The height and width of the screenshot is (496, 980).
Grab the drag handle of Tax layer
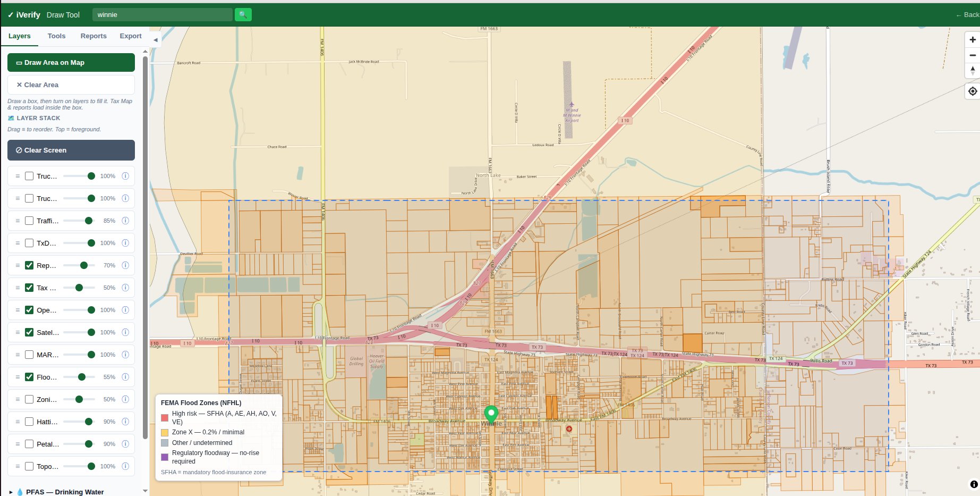pyautogui.click(x=18, y=288)
